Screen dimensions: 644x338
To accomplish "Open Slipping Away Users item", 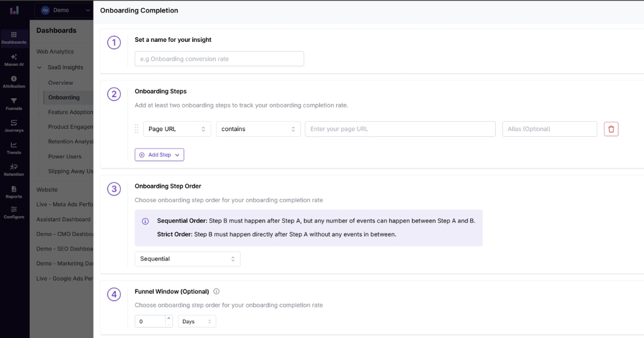I will point(70,171).
